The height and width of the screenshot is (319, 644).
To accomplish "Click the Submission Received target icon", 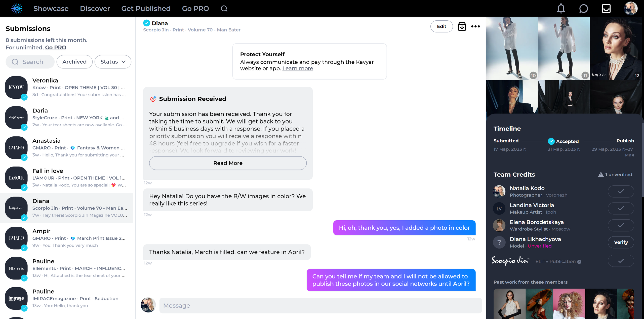I will click(153, 99).
